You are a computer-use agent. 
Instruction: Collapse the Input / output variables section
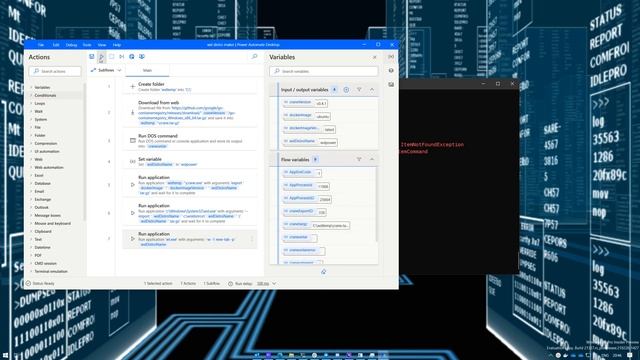372,89
